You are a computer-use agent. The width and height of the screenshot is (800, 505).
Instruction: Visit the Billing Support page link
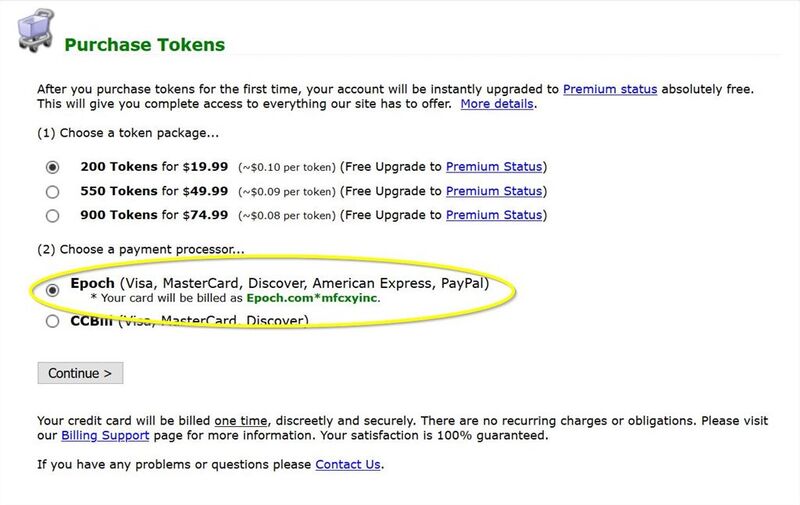click(x=105, y=436)
